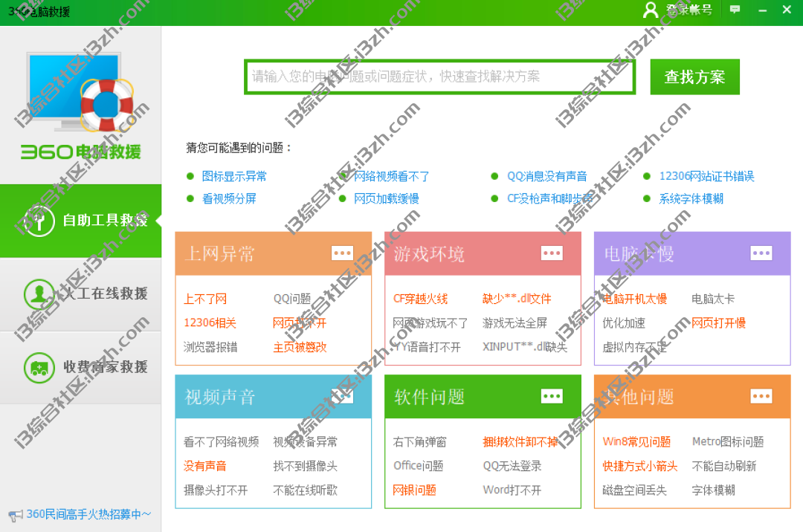803x532 pixels.
Task: Open 电脑开机太慢 fix
Action: coord(634,299)
